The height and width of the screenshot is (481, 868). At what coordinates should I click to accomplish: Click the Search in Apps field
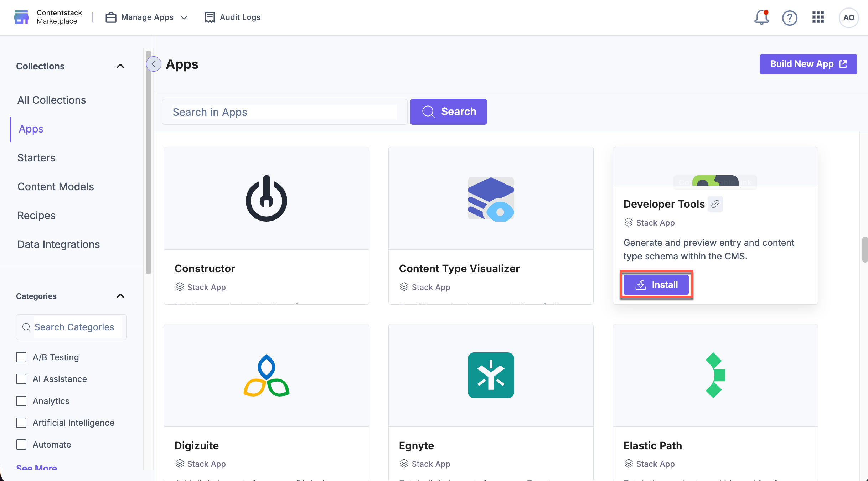284,112
